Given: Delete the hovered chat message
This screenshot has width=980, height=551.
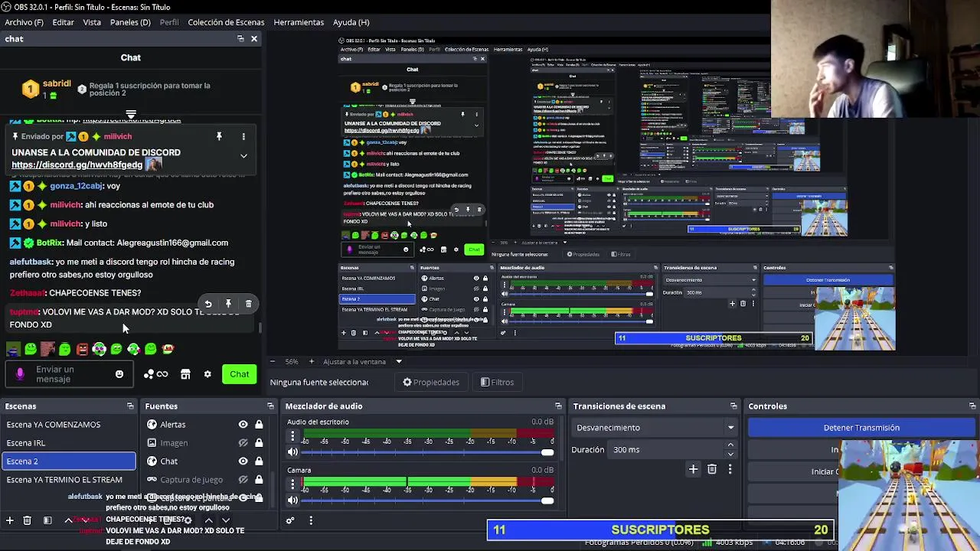Looking at the screenshot, I should point(248,304).
